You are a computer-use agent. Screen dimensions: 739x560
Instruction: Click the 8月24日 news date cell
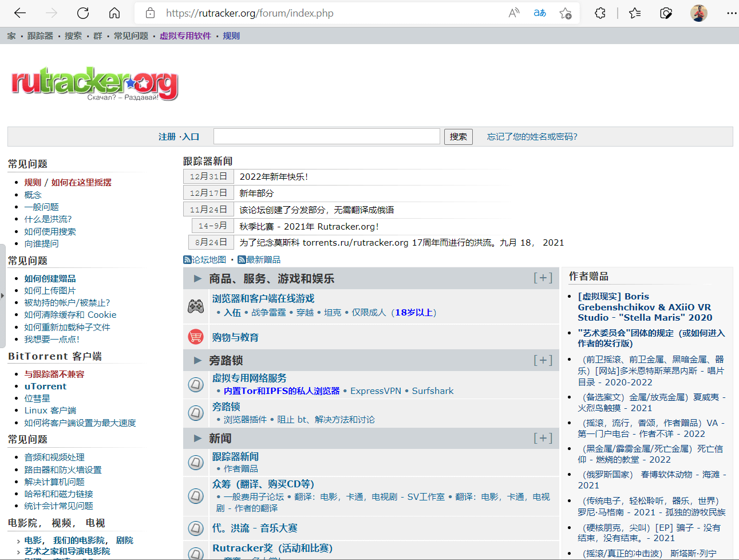point(211,242)
